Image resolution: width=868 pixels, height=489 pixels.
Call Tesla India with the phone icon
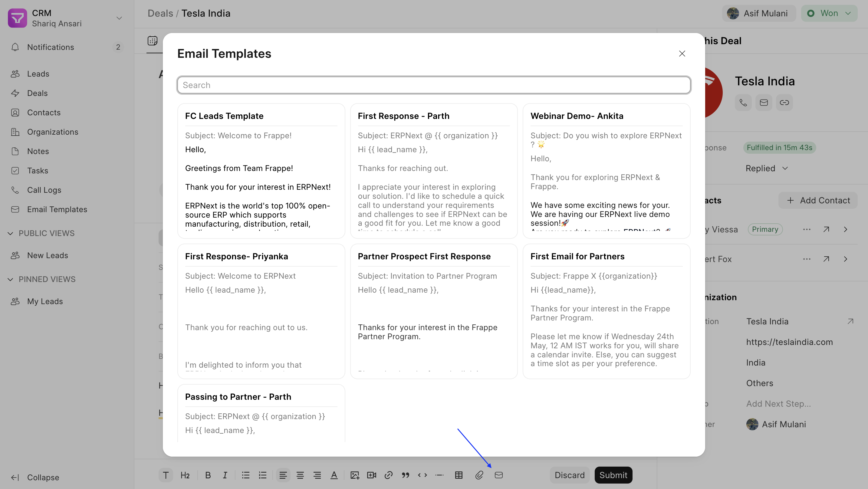(x=743, y=103)
